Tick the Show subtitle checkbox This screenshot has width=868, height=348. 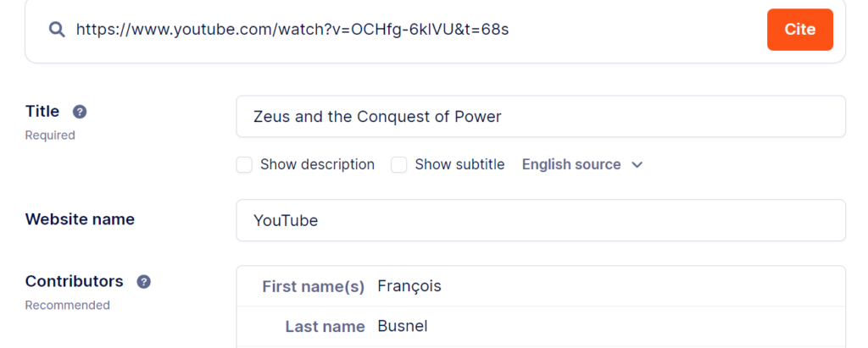coord(399,165)
